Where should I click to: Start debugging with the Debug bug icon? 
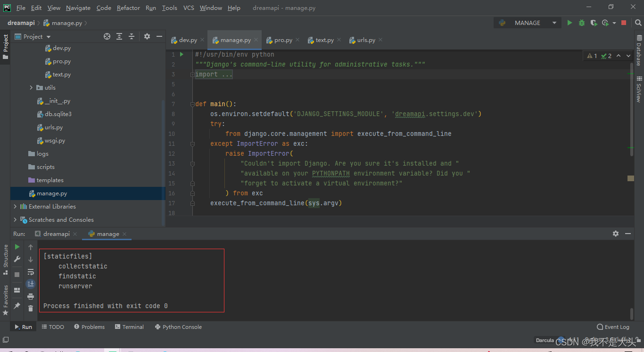[x=581, y=22]
